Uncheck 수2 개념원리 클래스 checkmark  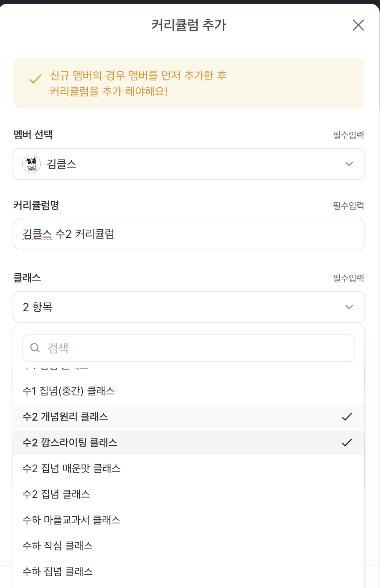point(347,417)
